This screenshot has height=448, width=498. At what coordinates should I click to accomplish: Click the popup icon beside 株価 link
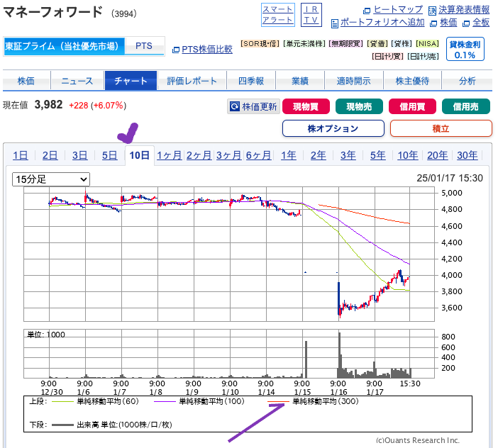coord(433,23)
